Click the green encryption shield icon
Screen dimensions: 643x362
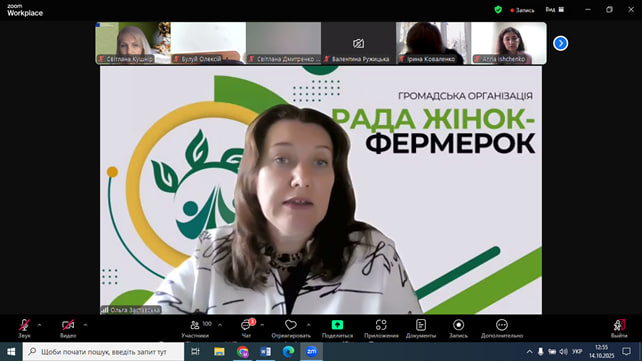[498, 10]
